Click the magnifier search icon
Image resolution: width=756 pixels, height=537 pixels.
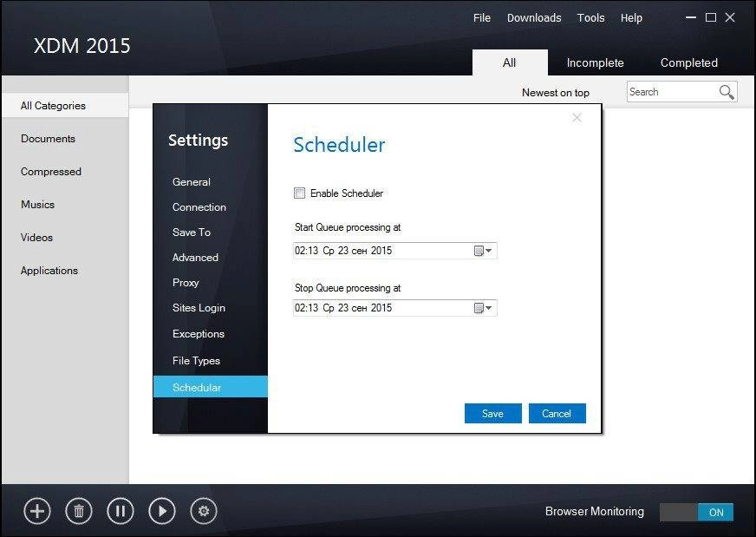point(727,92)
